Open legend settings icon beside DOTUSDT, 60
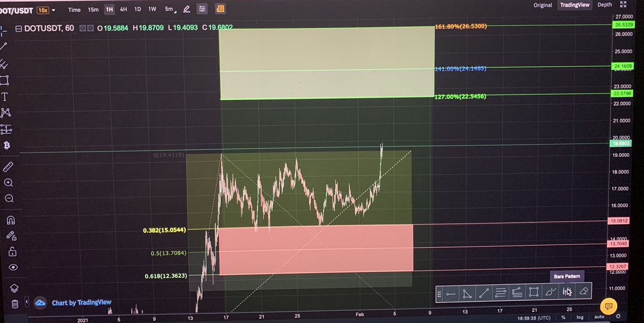Screen dimensions: 644x323 pyautogui.click(x=90, y=28)
